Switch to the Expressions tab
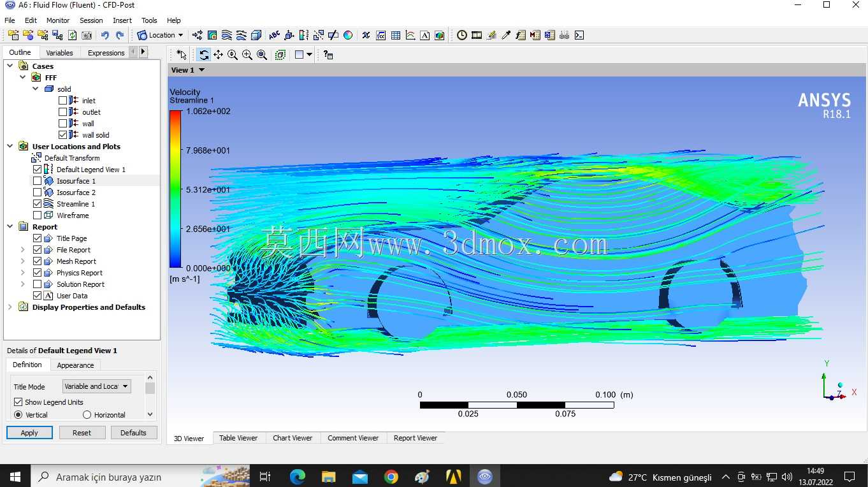This screenshot has height=487, width=868. (106, 53)
